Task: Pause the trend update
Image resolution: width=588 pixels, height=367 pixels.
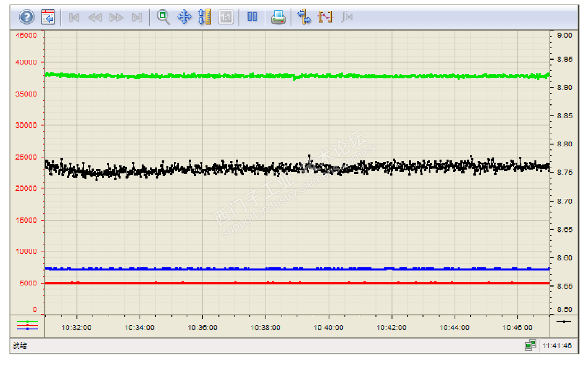Action: 252,17
